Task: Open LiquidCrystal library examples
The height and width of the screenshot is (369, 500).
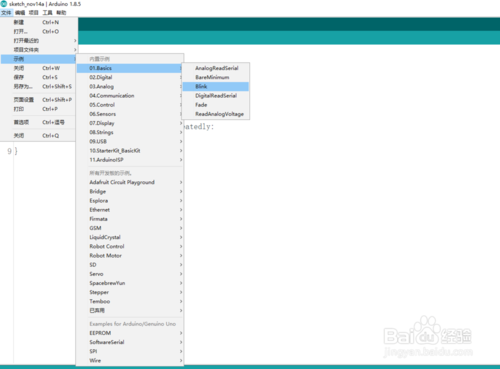Action: click(x=130, y=237)
